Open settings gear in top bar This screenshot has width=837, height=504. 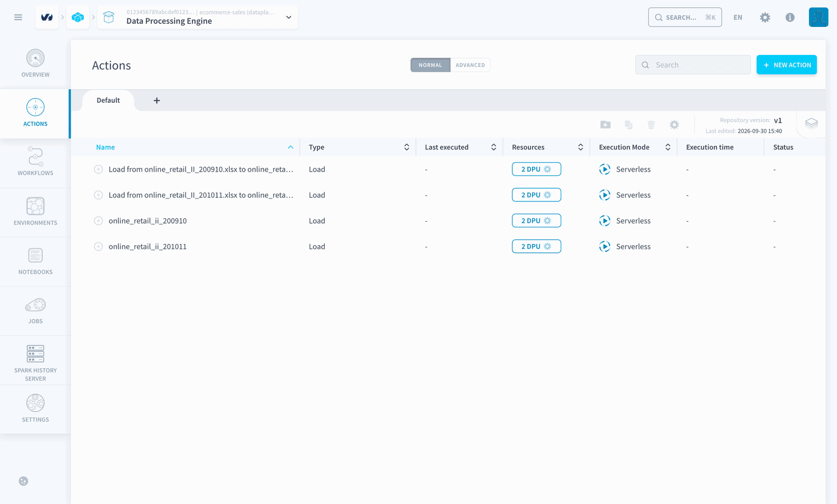point(765,17)
